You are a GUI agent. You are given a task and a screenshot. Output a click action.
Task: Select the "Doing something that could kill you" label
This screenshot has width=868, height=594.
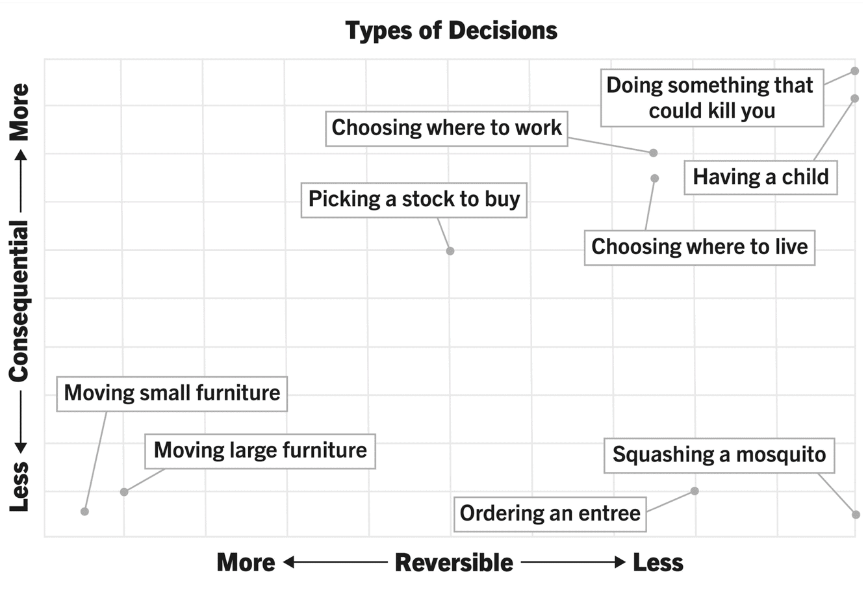(711, 98)
